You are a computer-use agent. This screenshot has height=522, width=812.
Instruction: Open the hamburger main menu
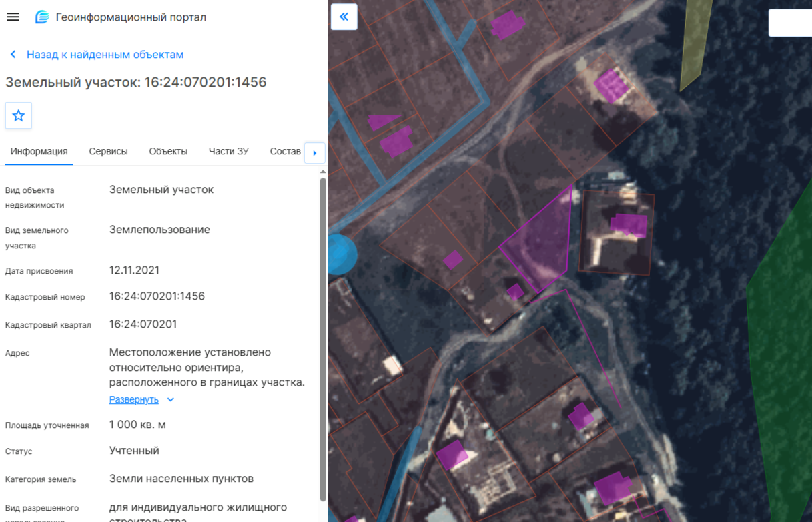13,17
